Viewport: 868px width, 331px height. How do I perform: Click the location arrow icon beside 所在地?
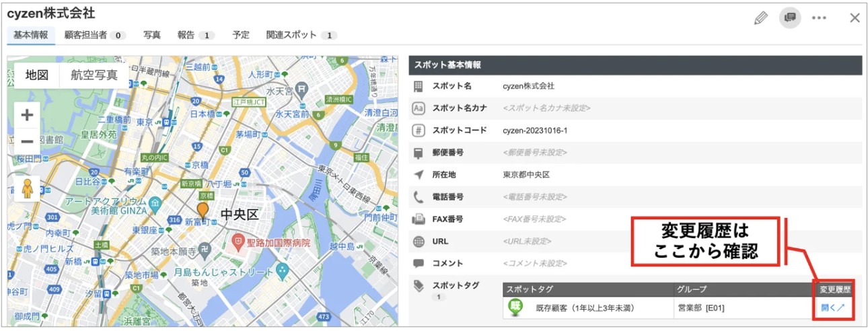(x=419, y=175)
